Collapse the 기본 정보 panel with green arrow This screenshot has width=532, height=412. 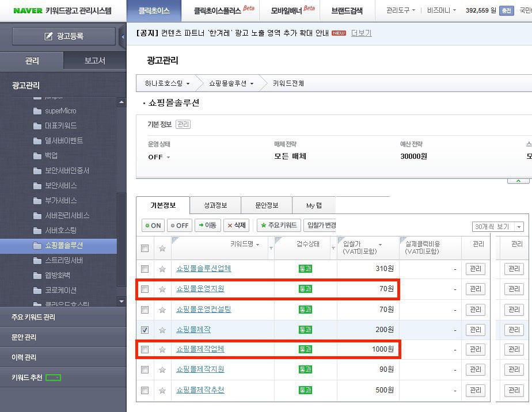pos(518,181)
